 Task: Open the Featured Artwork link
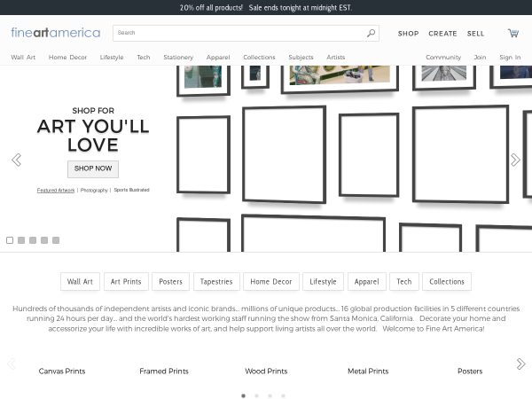point(56,191)
